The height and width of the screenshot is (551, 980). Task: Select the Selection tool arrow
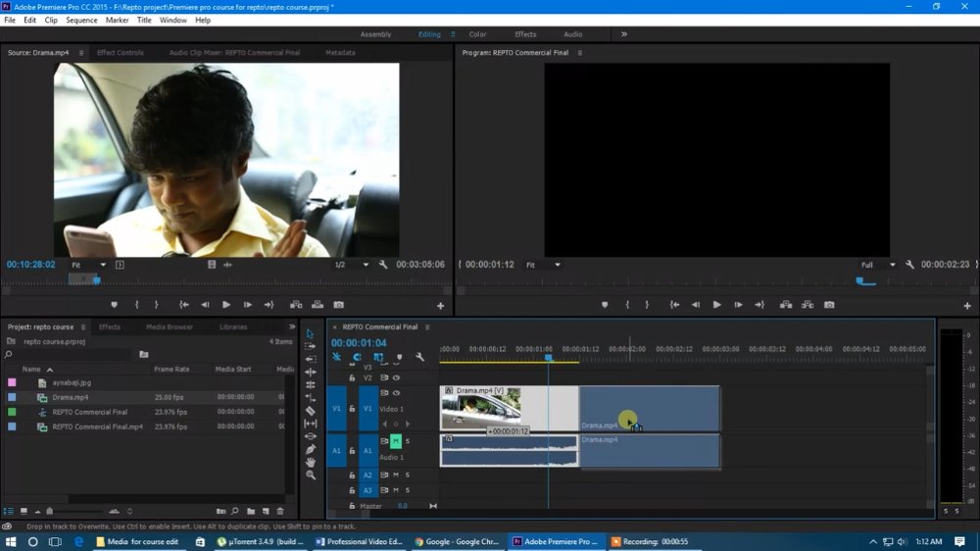310,333
